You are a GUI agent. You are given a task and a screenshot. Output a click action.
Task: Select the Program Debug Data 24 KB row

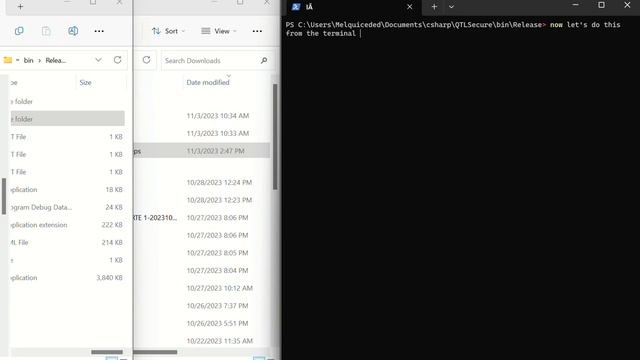tap(67, 207)
